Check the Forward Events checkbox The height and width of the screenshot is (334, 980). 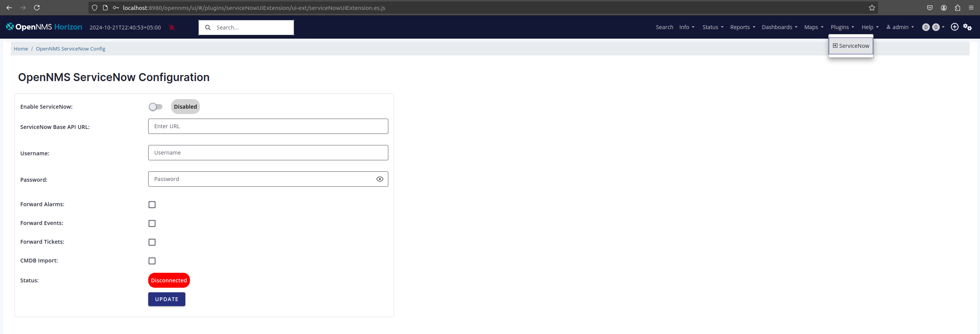[152, 223]
